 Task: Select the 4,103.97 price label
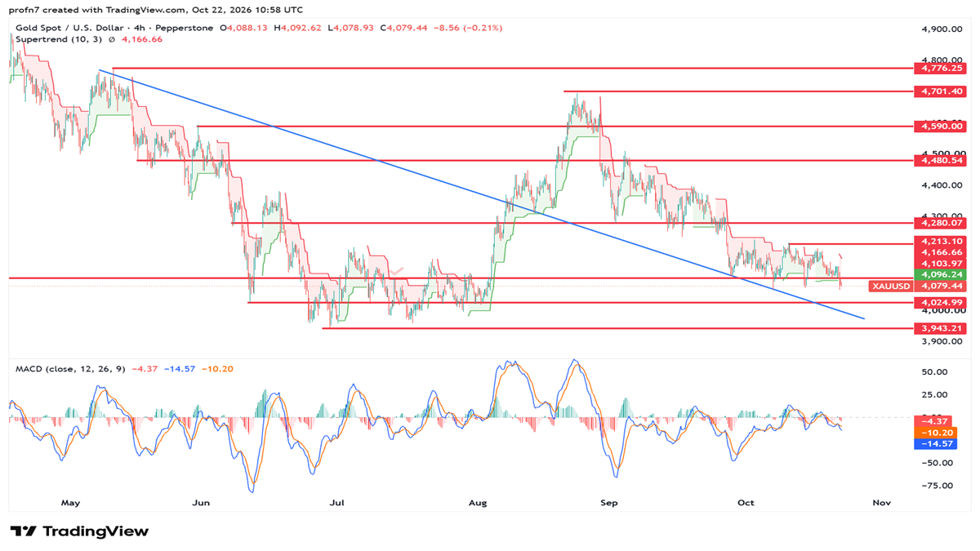click(942, 264)
